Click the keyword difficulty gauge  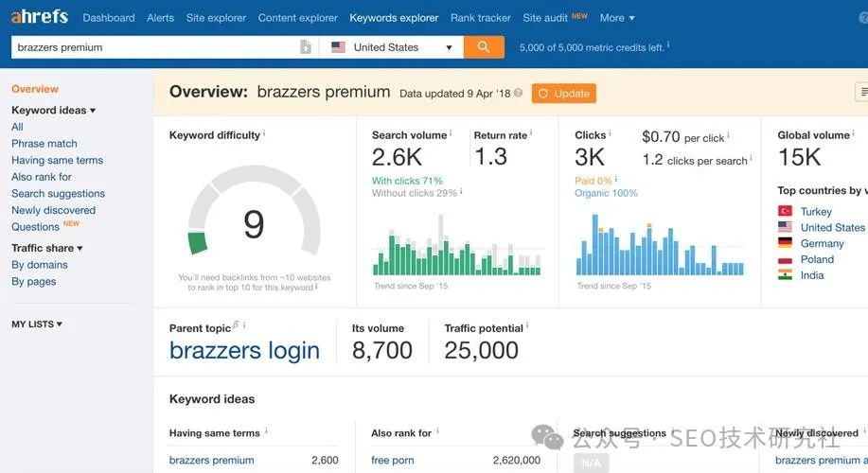pos(254,222)
